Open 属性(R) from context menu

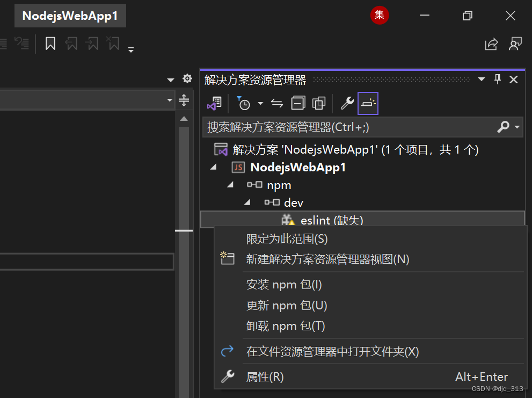[x=370, y=377]
